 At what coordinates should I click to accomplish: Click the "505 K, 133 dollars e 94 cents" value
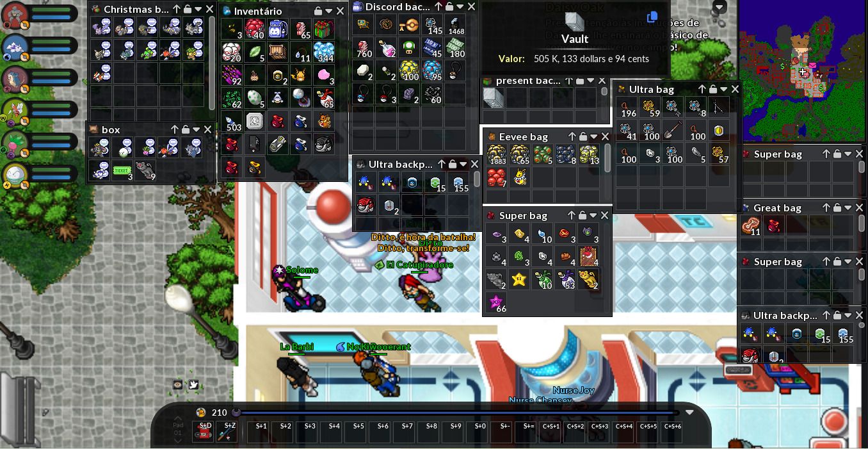pyautogui.click(x=591, y=59)
